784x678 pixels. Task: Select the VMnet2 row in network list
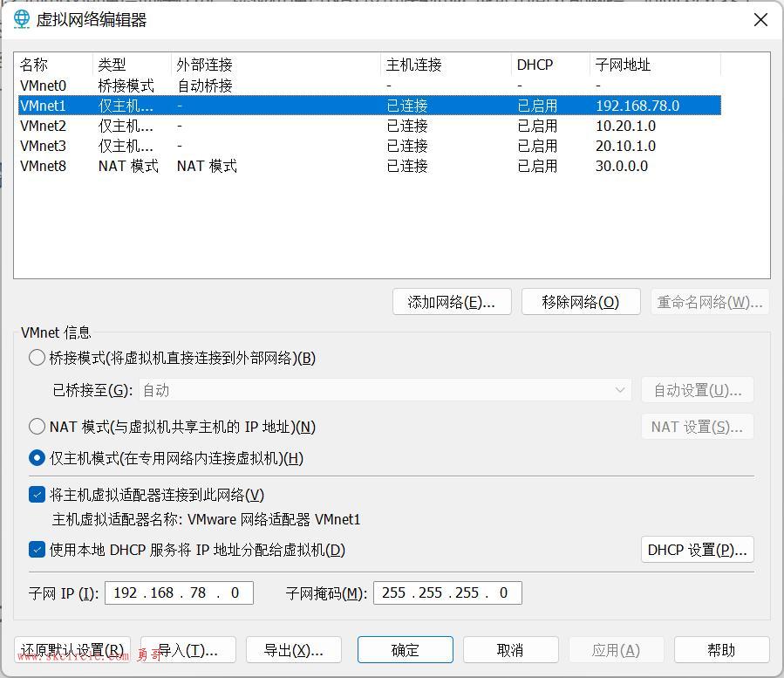click(370, 126)
